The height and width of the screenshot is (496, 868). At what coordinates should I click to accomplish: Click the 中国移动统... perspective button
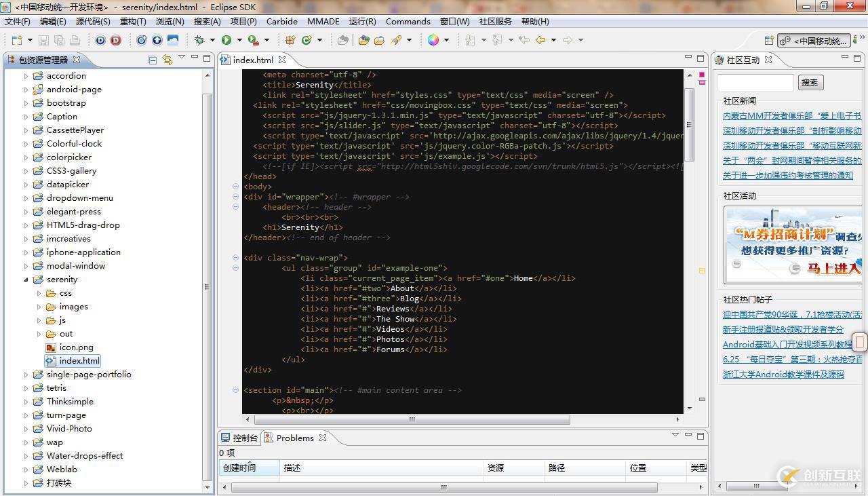(814, 41)
